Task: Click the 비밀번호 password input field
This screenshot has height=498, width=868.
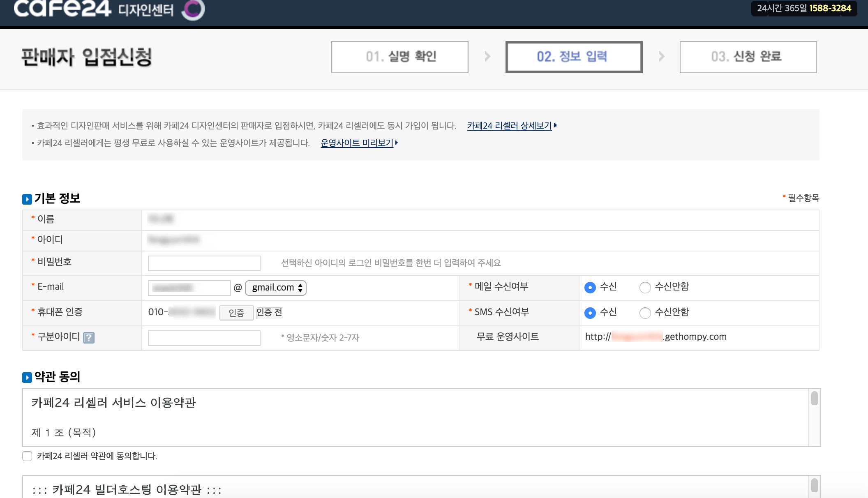Action: click(204, 263)
